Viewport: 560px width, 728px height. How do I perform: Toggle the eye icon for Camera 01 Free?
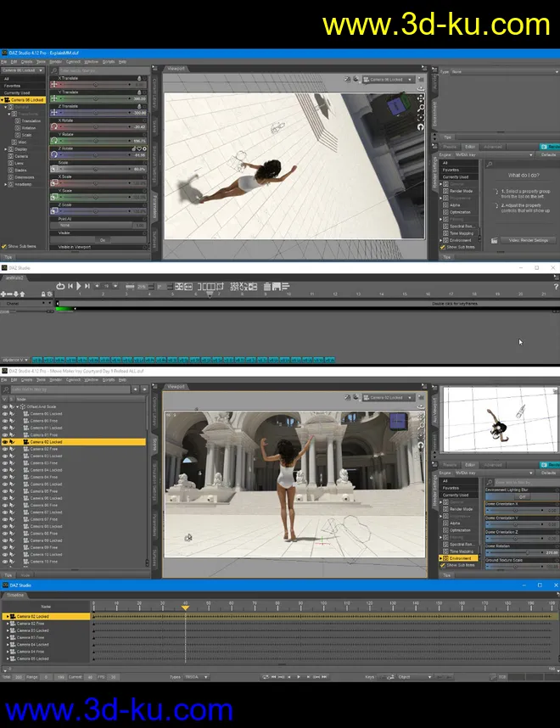[x=4, y=435]
